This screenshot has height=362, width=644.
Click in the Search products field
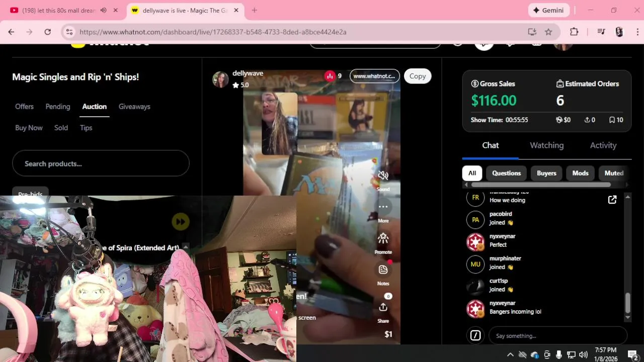(x=101, y=163)
